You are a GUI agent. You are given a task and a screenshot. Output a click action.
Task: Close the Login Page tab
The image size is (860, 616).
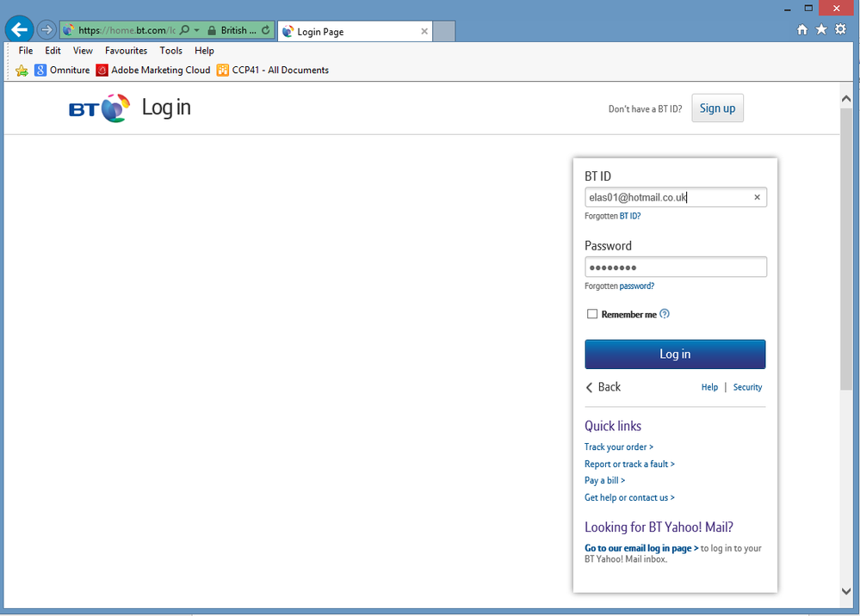coord(424,31)
